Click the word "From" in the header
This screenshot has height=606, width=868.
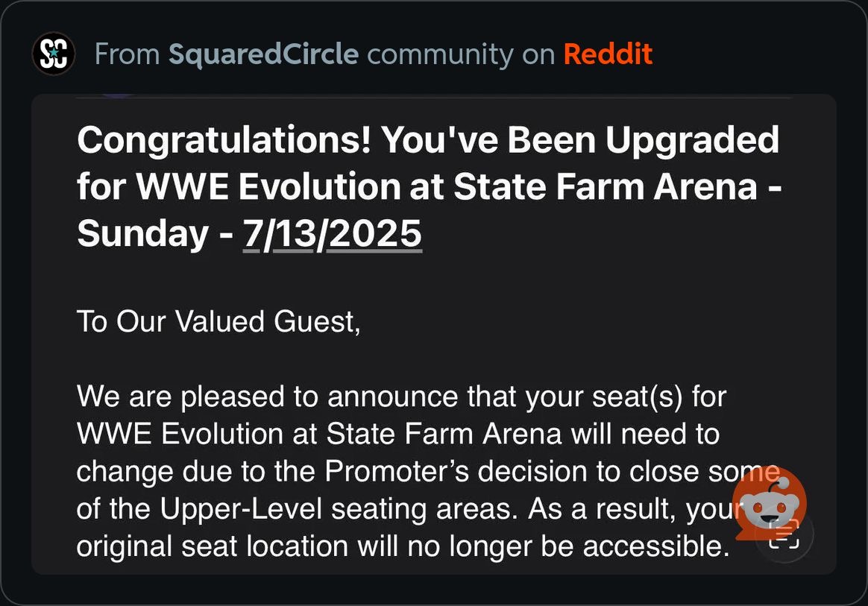[x=128, y=54]
